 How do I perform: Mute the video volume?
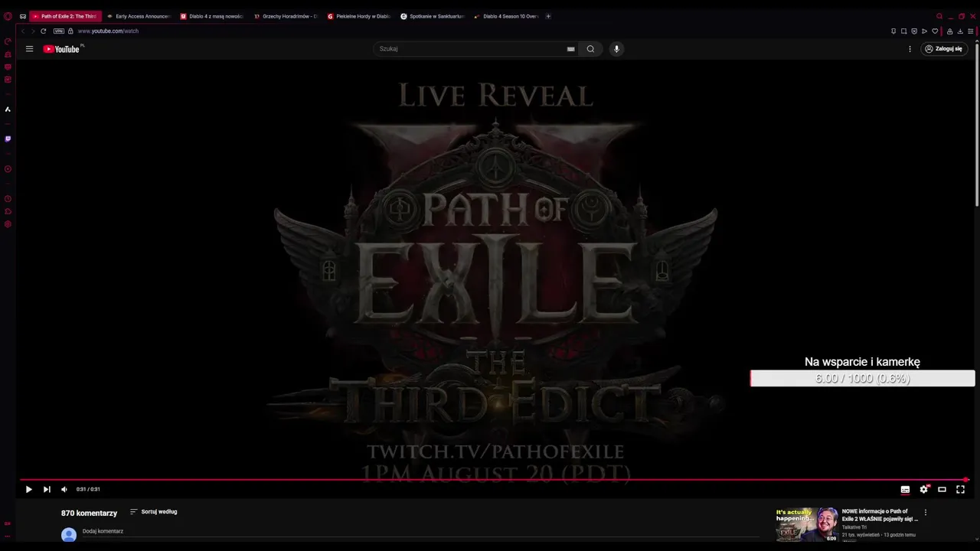64,490
